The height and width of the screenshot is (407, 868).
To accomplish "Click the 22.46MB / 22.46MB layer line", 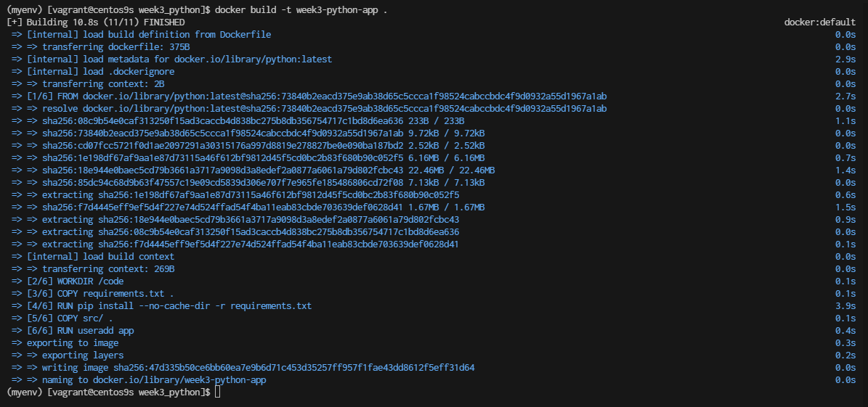I will click(253, 170).
